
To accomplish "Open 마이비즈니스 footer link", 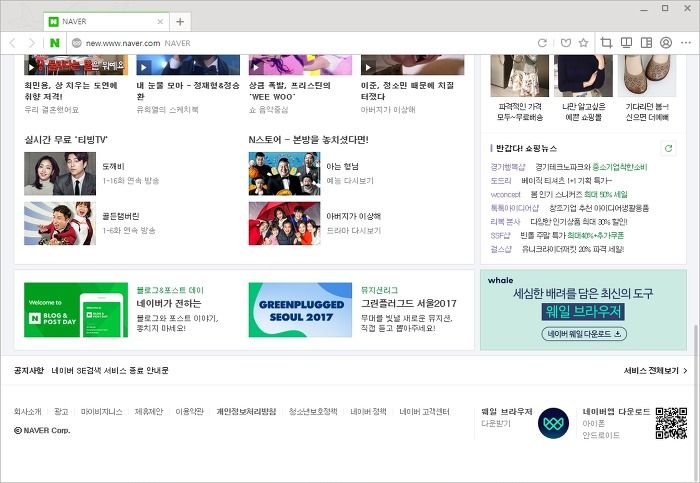I will [101, 412].
